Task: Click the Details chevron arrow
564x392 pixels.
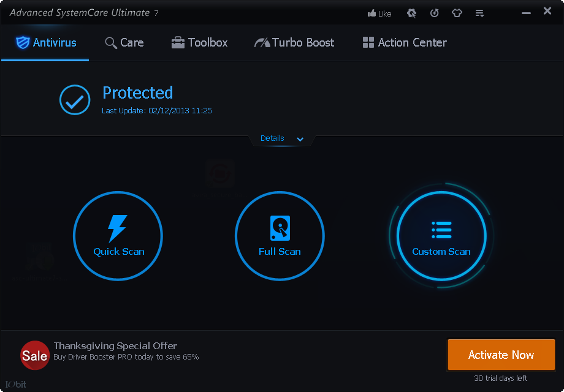Action: [x=300, y=139]
